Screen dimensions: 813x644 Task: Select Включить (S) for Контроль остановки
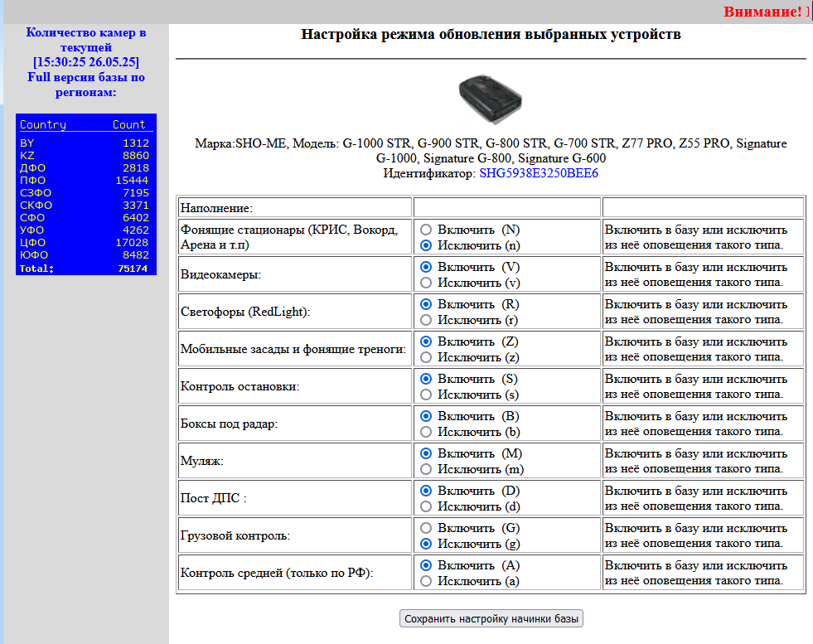pyautogui.click(x=426, y=379)
